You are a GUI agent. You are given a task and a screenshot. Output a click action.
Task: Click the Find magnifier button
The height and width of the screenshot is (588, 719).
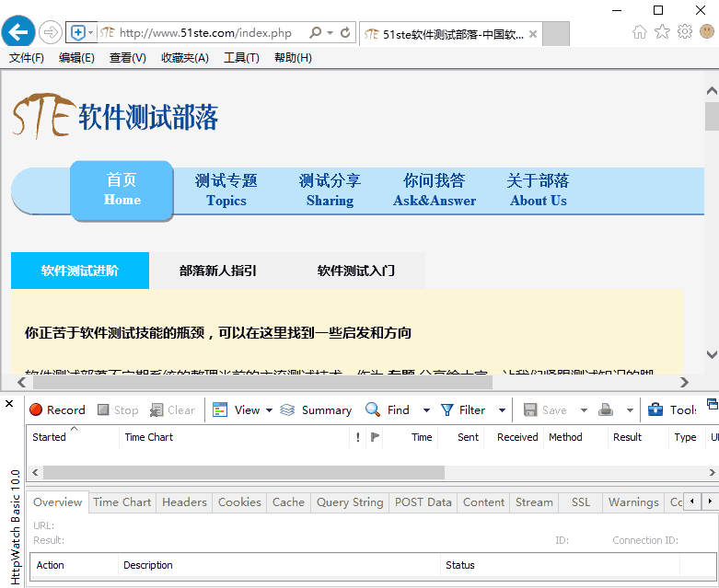click(x=388, y=409)
